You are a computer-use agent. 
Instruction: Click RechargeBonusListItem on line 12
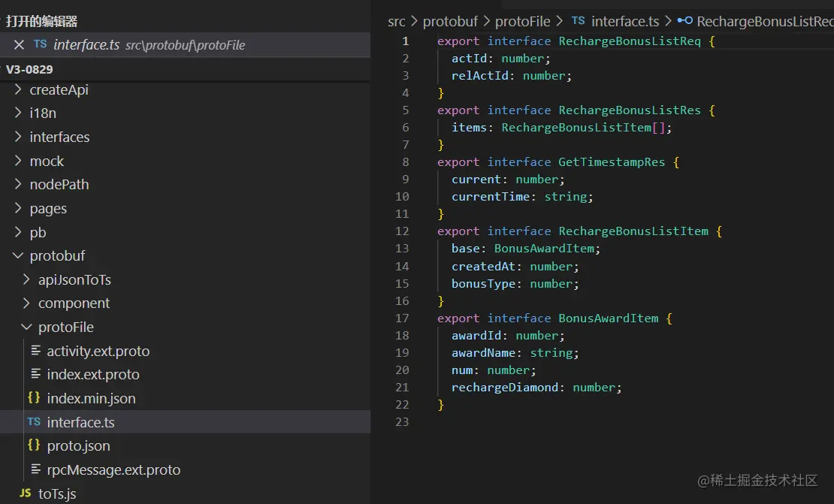[x=633, y=231]
